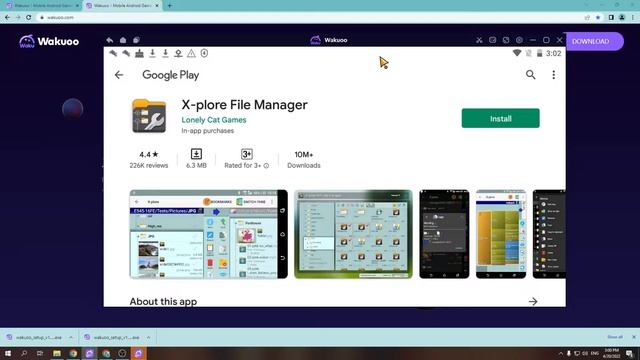Open first landscape file browser screenshot
640x360 pixels.
click(x=209, y=234)
